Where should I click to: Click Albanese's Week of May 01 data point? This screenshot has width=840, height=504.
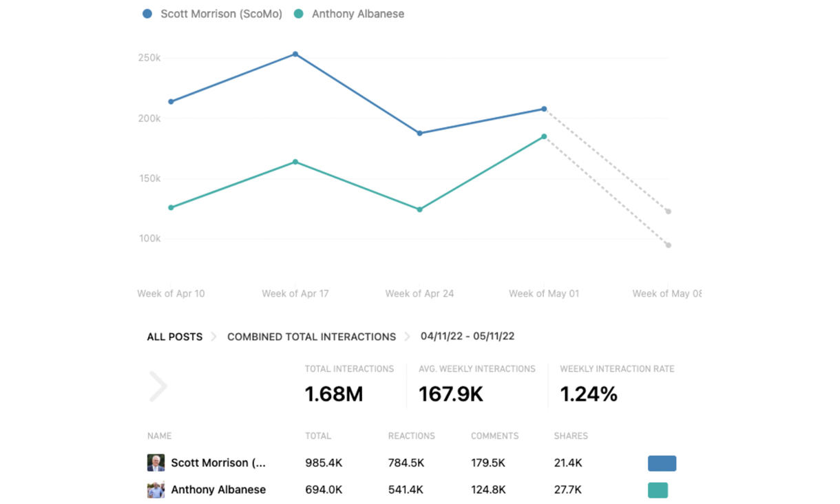[544, 136]
